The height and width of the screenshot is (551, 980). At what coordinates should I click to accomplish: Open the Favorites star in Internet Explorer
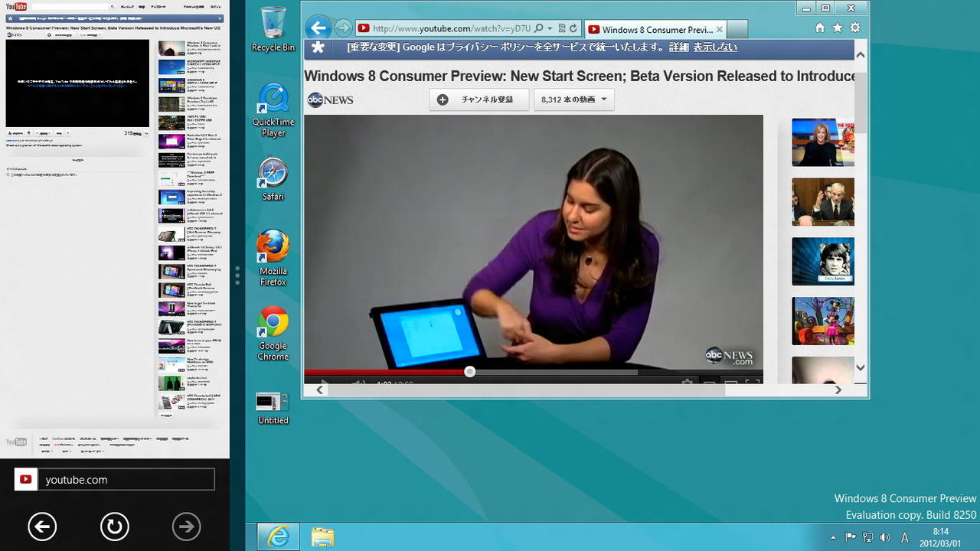tap(838, 28)
